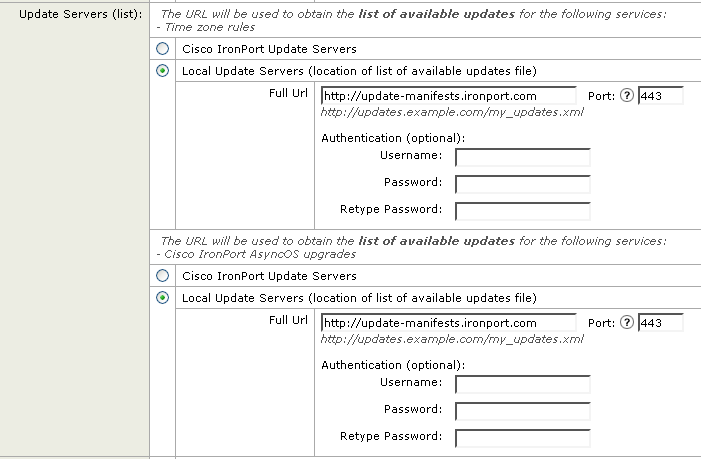
Task: Select Cisco IronPort Update Servers for Time zone rules
Action: (162, 49)
